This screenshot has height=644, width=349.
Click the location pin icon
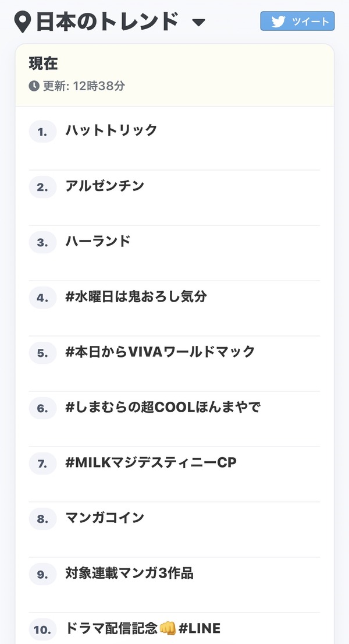coord(23,22)
